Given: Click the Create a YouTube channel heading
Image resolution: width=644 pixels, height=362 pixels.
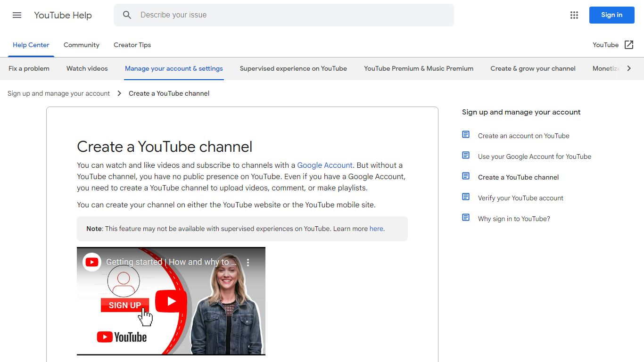Looking at the screenshot, I should [x=165, y=147].
